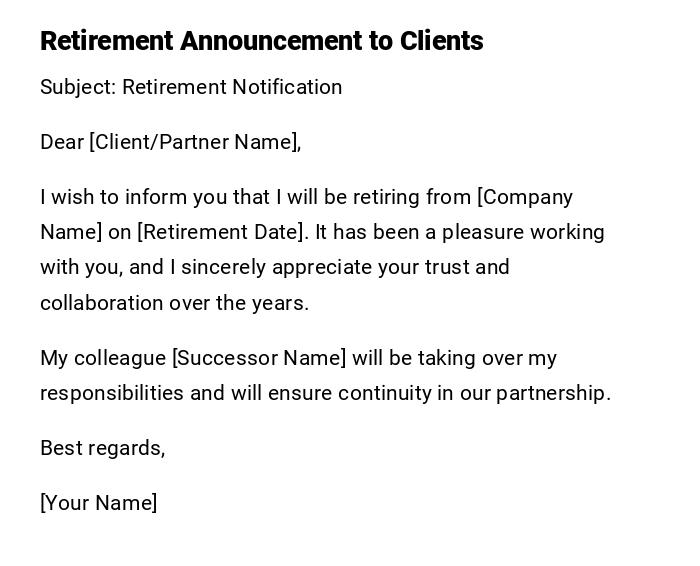Click the [Successor Name] placeholder
Screen dimensions: 700x566
[x=259, y=358]
